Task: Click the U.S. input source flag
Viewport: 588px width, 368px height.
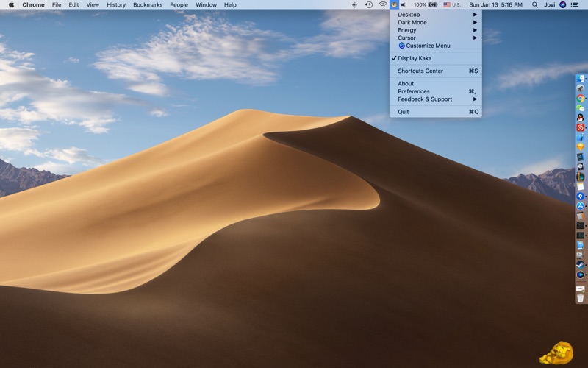Action: click(x=447, y=4)
